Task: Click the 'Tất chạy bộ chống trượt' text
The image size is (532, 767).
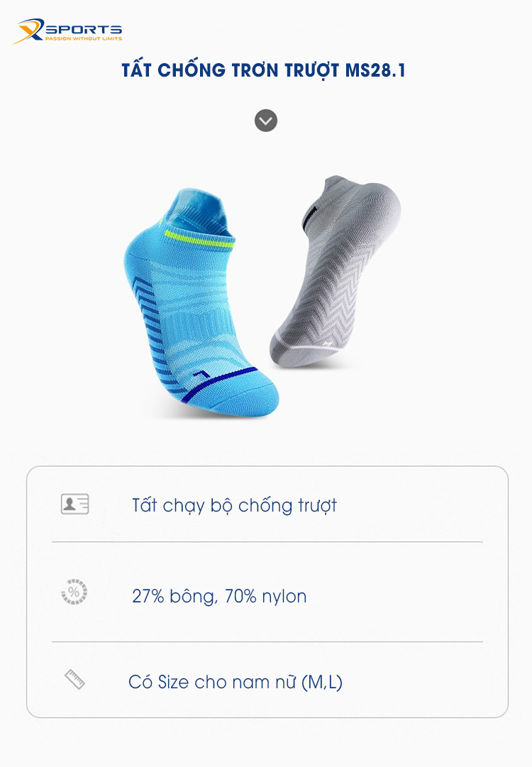Action: 234,505
